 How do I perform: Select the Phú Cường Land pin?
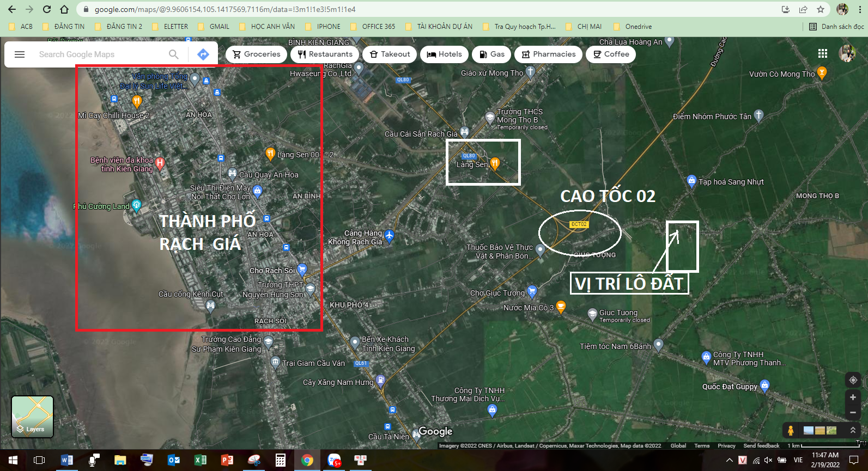[136, 205]
